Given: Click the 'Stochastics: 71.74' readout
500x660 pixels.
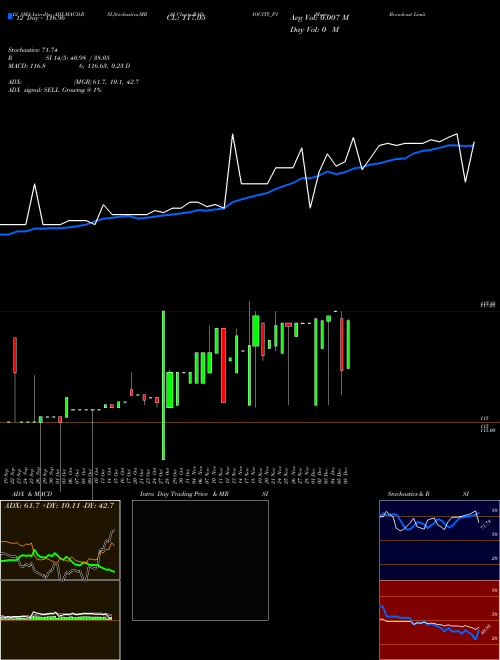Looking at the screenshot, I should (x=32, y=50).
